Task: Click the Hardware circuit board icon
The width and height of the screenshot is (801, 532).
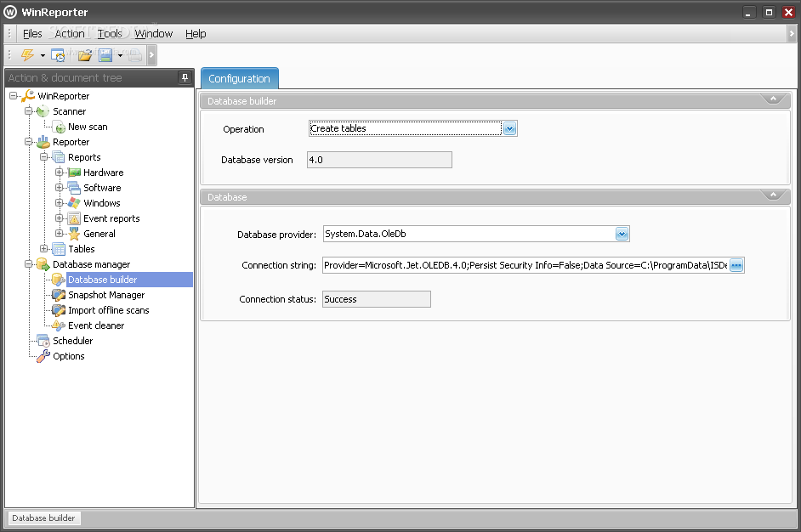Action: (x=74, y=173)
